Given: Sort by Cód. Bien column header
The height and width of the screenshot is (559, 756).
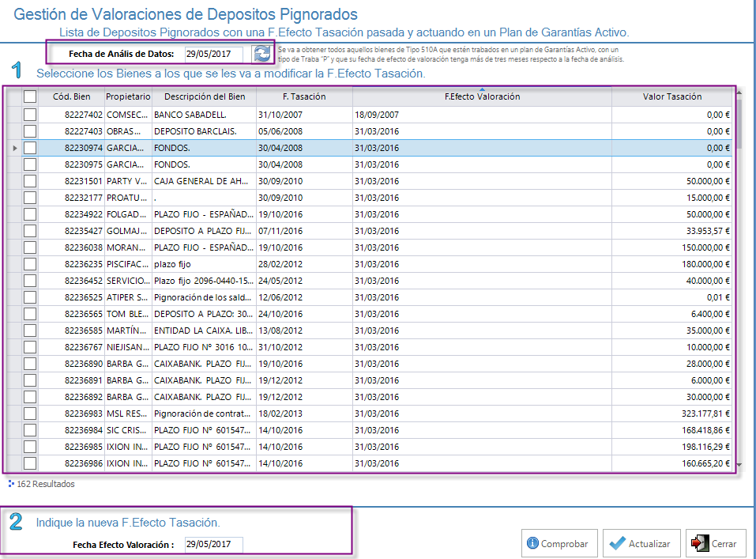Looking at the screenshot, I should (71, 96).
